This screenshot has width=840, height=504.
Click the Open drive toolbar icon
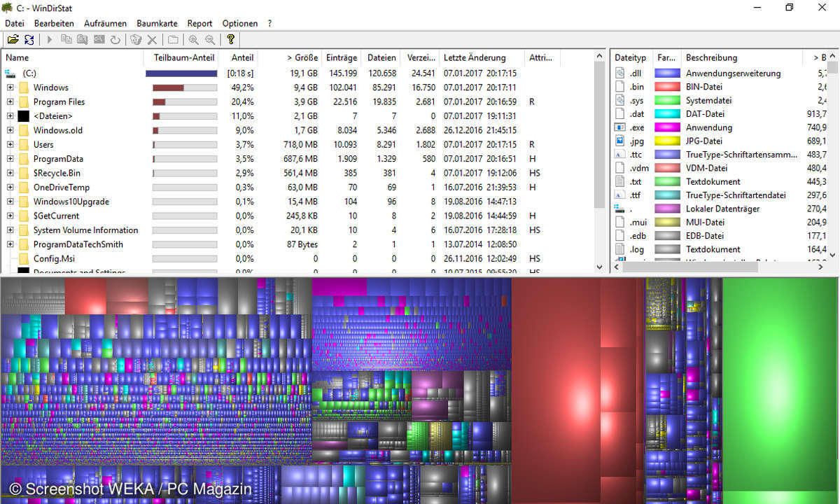(x=13, y=40)
